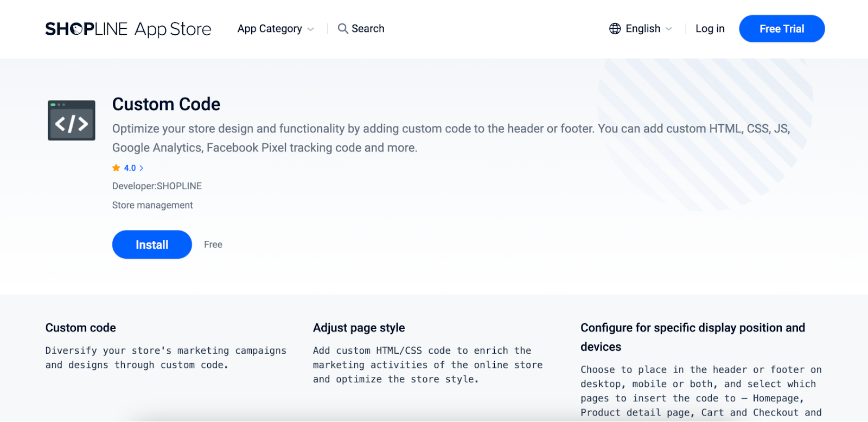868x422 pixels.
Task: Click the chevron next to English
Action: 669,29
